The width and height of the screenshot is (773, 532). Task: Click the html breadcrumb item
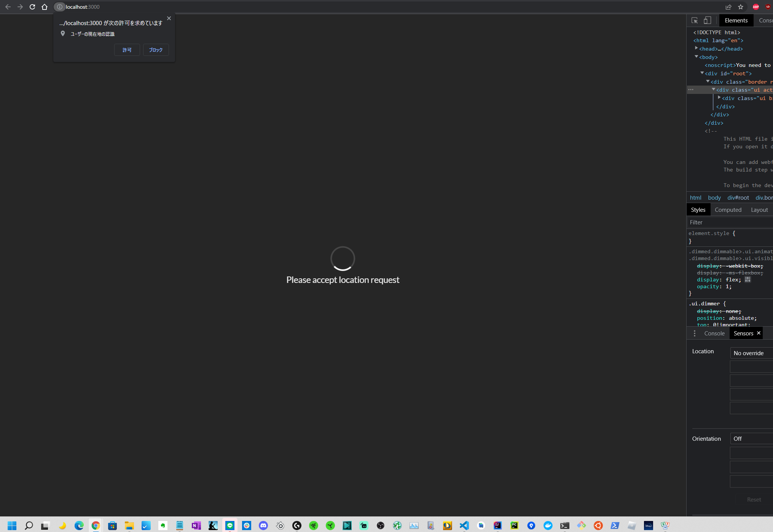(x=695, y=198)
